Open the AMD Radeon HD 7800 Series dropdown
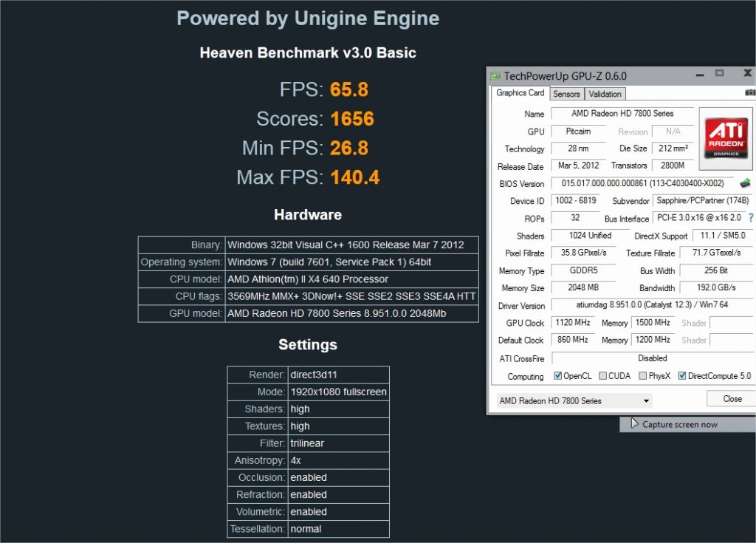The image size is (756, 543). pyautogui.click(x=574, y=400)
